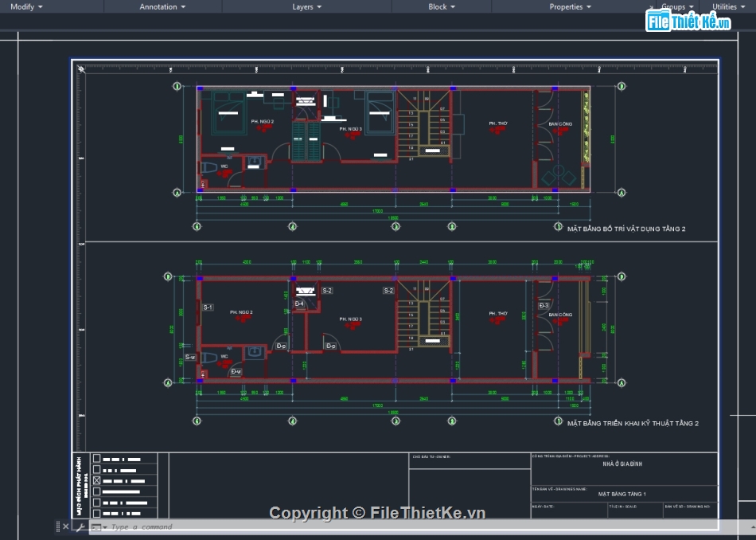Close the command line with the X icon
756x540 pixels.
(66, 526)
